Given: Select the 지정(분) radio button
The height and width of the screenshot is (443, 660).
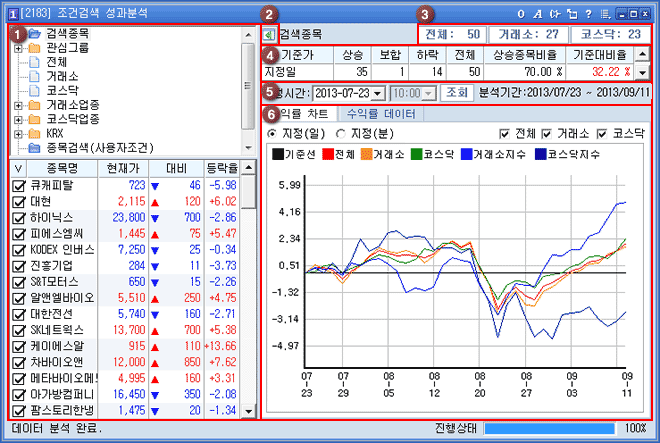Looking at the screenshot, I should click(x=342, y=134).
